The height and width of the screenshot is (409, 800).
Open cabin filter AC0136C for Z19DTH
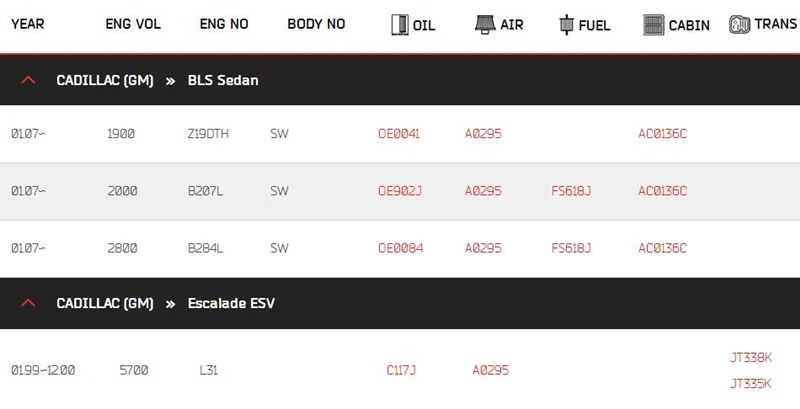[x=662, y=134]
